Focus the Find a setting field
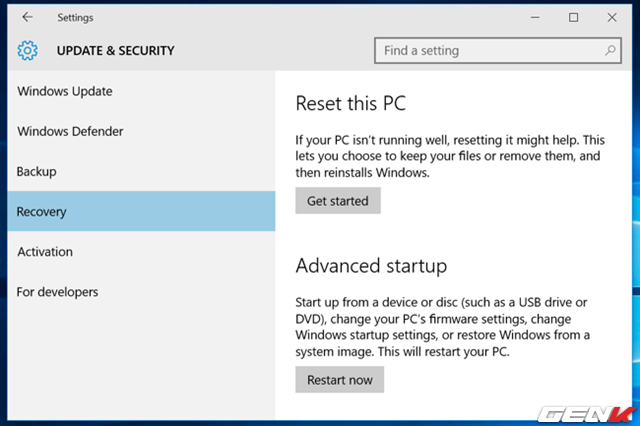640x426 pixels. tap(498, 51)
